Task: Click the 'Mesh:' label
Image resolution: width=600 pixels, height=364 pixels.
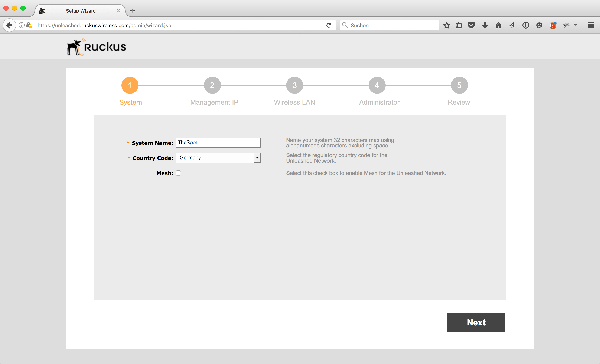Action: point(165,173)
